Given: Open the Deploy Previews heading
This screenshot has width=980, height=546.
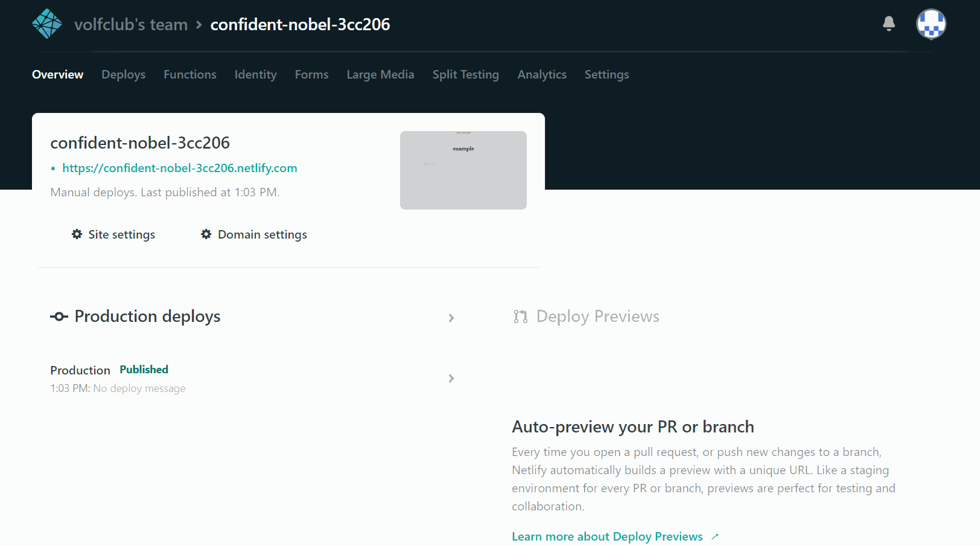Looking at the screenshot, I should click(x=598, y=316).
